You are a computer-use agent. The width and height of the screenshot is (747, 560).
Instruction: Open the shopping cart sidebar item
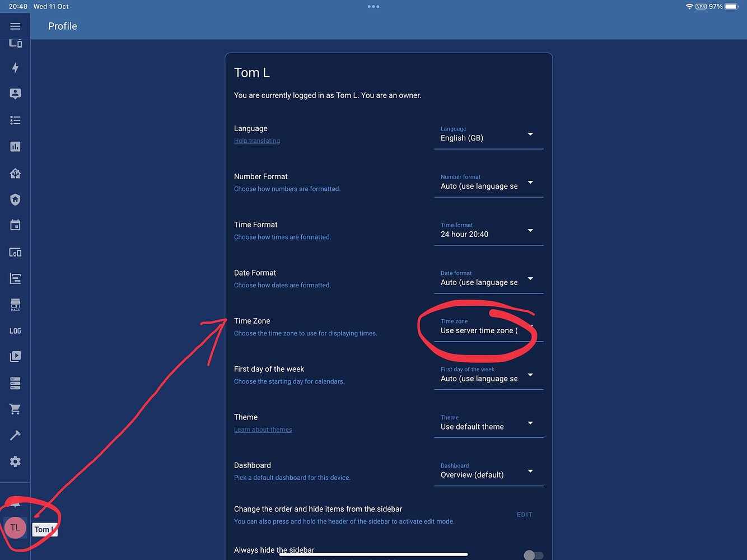coord(15,409)
